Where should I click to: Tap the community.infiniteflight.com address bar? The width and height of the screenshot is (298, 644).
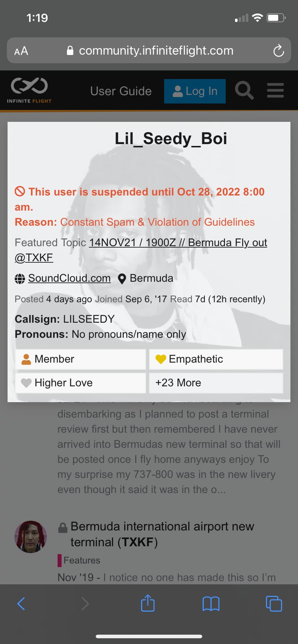(156, 51)
